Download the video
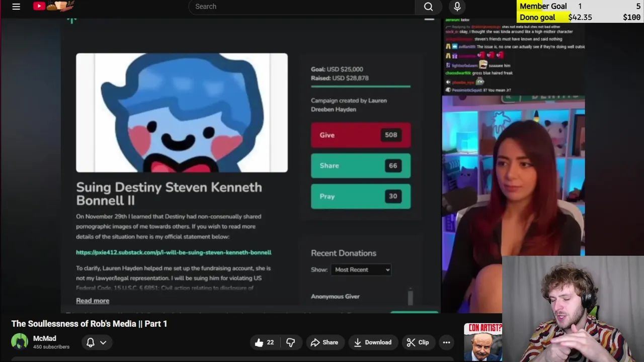The width and height of the screenshot is (644, 362). click(373, 342)
